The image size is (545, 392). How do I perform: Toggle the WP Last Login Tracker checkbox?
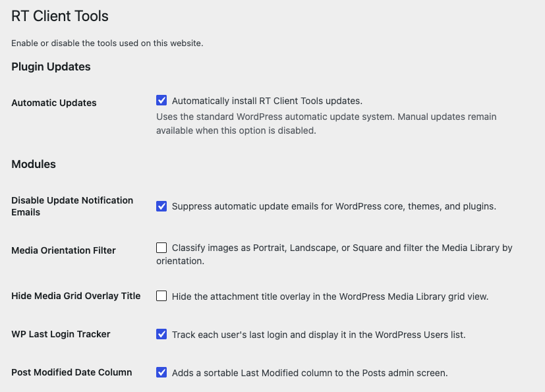[161, 334]
